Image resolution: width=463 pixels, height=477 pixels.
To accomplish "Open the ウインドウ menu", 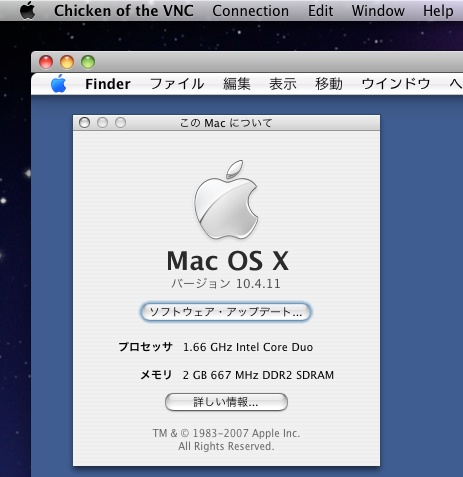I will pos(396,84).
